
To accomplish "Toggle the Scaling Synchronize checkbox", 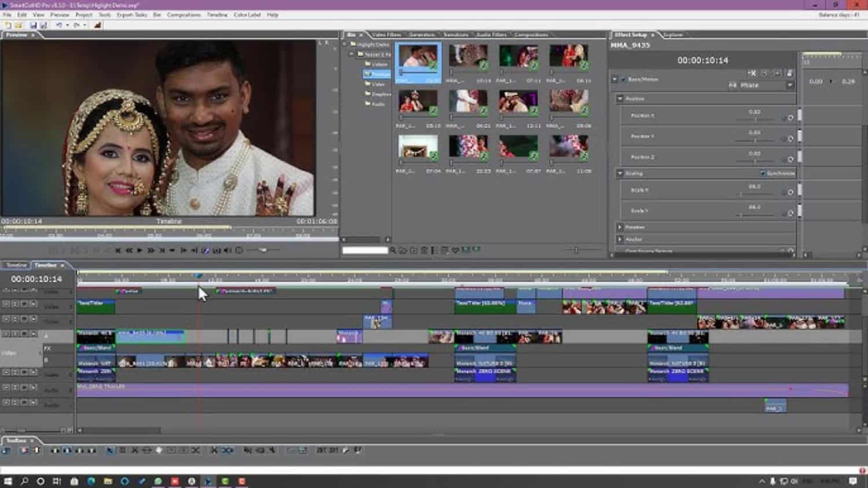I will pos(763,173).
